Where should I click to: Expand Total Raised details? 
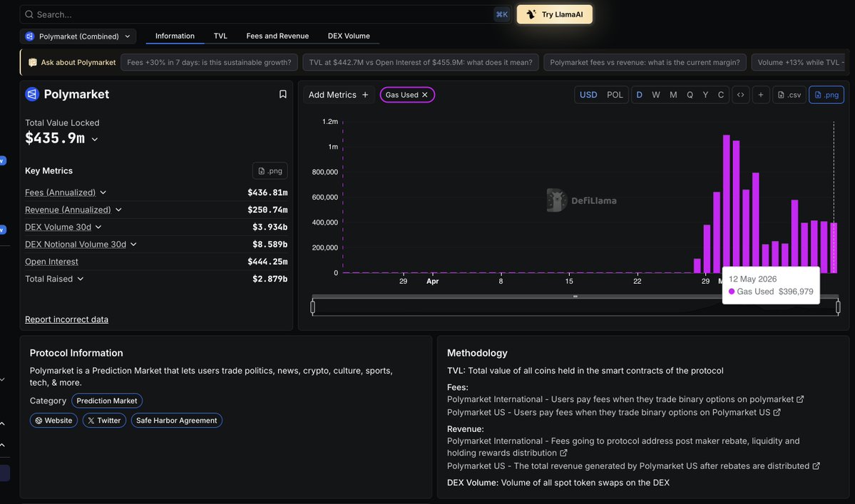[80, 279]
